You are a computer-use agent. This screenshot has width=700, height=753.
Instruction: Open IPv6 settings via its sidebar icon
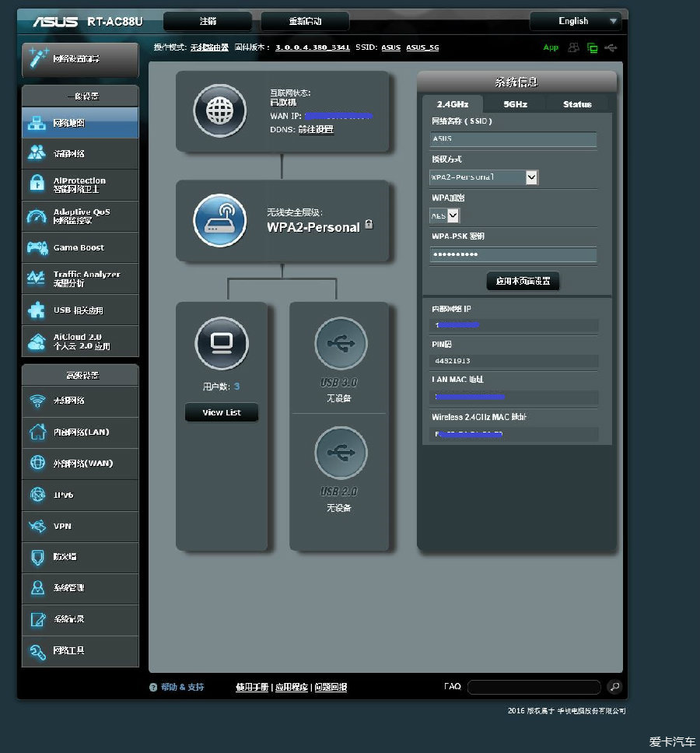point(37,494)
